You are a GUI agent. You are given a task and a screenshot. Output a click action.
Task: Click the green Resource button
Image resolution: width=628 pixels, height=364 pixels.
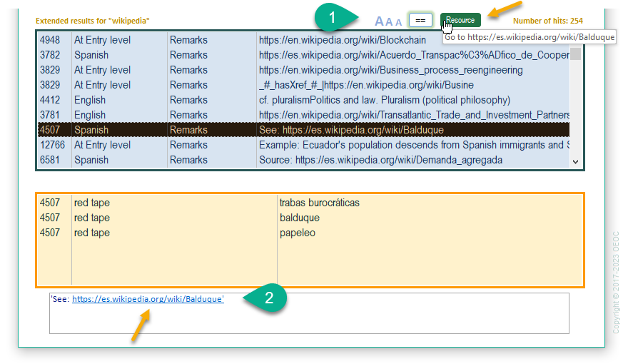460,20
